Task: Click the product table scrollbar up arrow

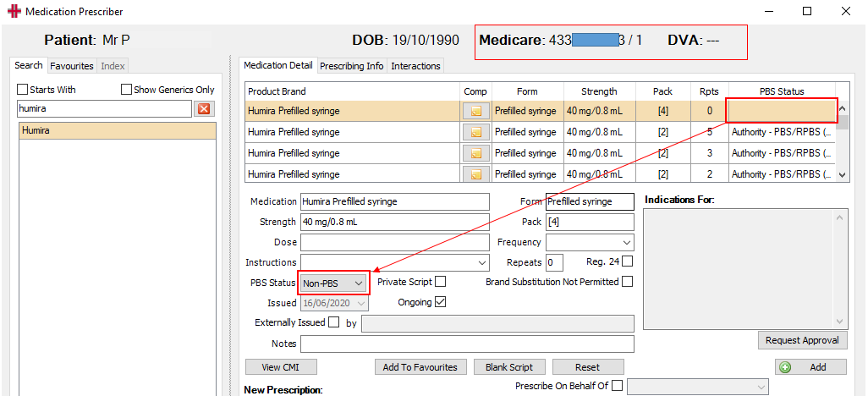Action: pyautogui.click(x=842, y=108)
